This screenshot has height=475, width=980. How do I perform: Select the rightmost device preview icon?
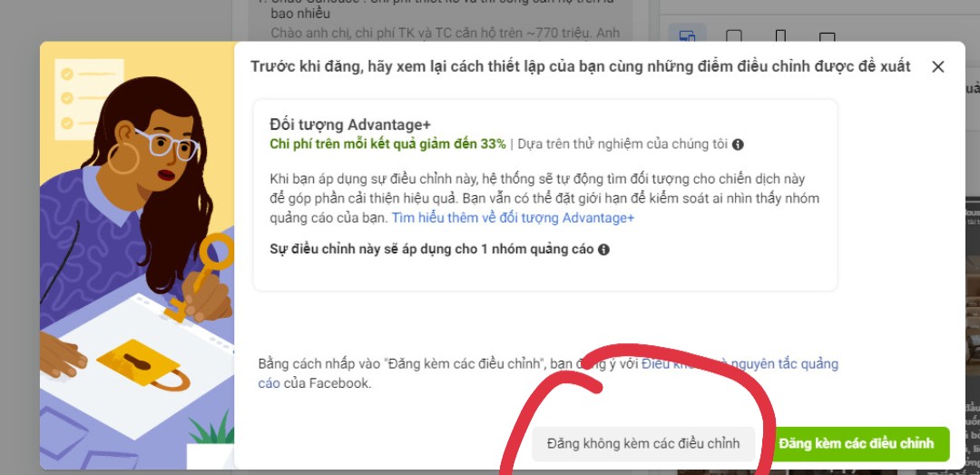(x=827, y=36)
